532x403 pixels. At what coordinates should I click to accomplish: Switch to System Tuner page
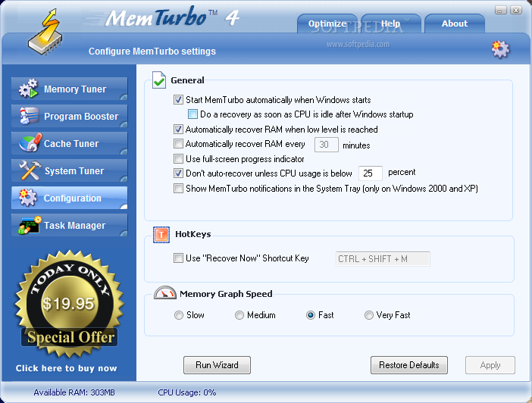70,170
